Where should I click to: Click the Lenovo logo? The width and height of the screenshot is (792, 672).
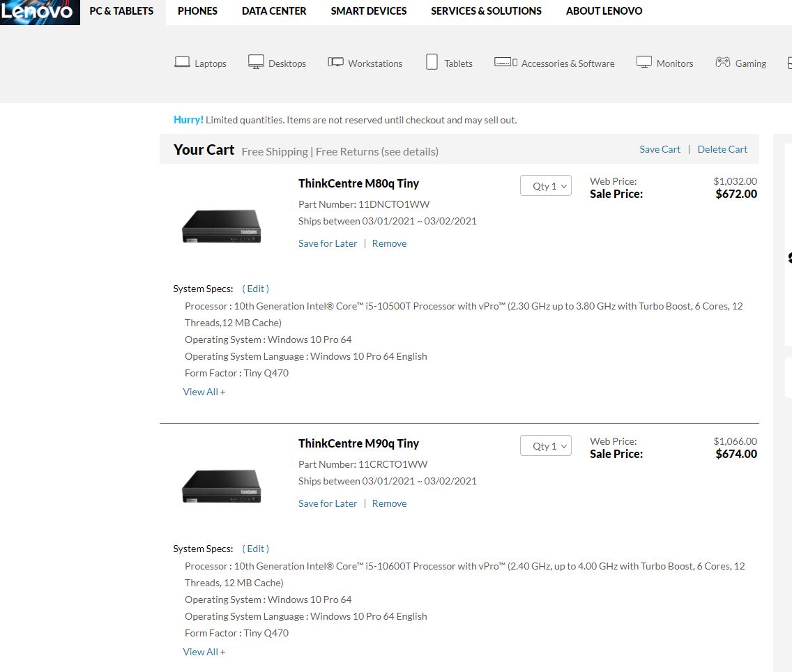coord(39,12)
